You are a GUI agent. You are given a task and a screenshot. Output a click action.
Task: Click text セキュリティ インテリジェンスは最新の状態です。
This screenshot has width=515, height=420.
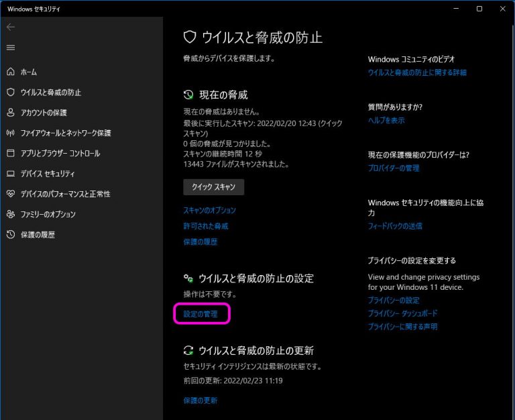252,366
